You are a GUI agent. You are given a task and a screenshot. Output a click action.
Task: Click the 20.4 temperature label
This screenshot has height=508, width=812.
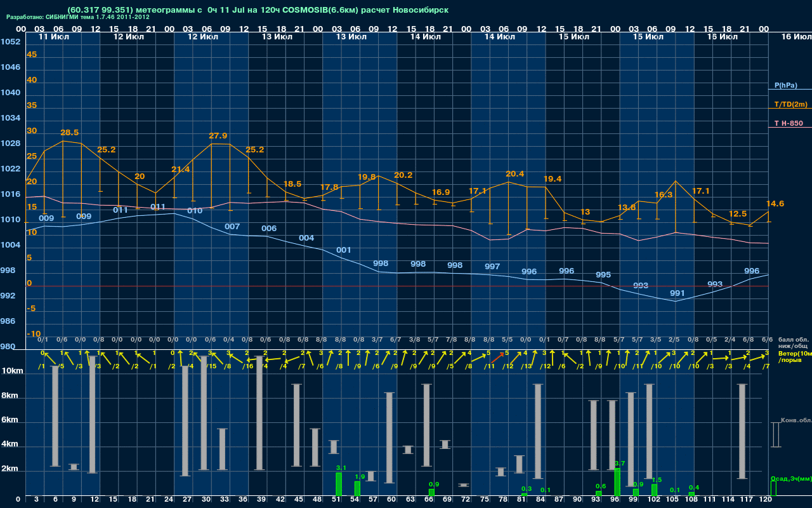tap(515, 174)
